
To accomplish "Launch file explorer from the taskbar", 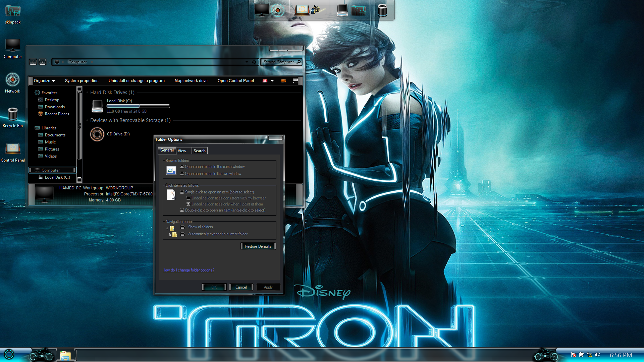I will 65,355.
